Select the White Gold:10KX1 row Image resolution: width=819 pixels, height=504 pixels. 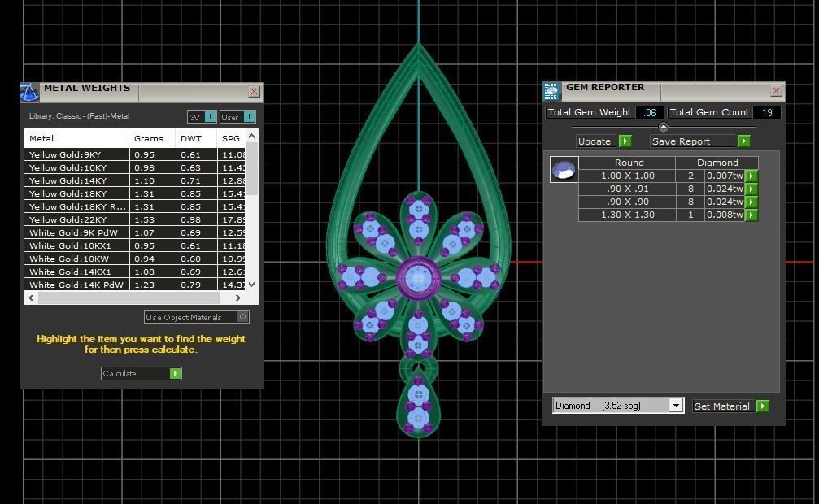(135, 245)
